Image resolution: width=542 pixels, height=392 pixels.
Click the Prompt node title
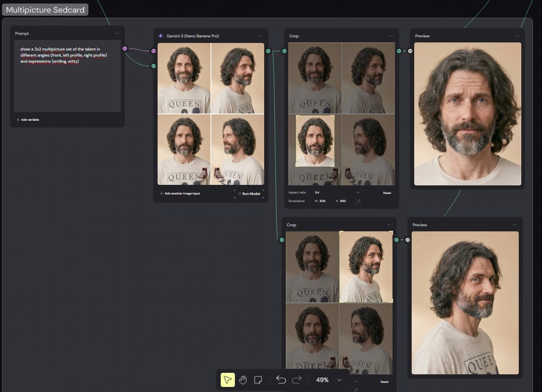(x=22, y=33)
